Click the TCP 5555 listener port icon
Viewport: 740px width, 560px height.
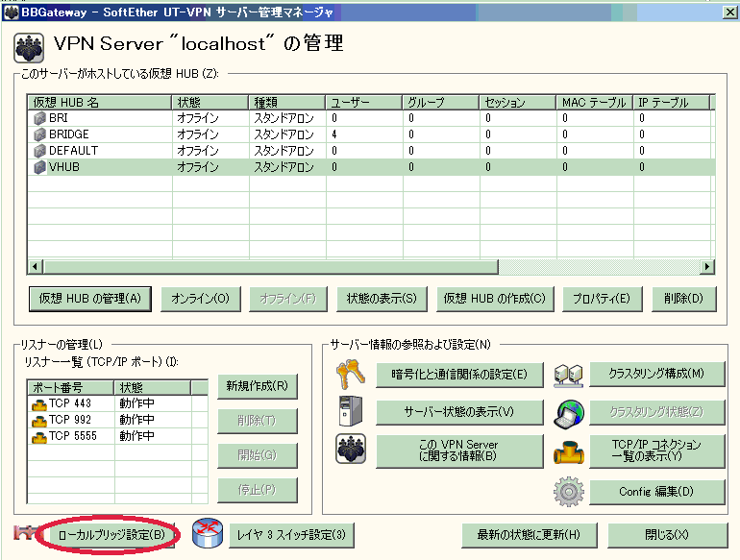point(38,437)
